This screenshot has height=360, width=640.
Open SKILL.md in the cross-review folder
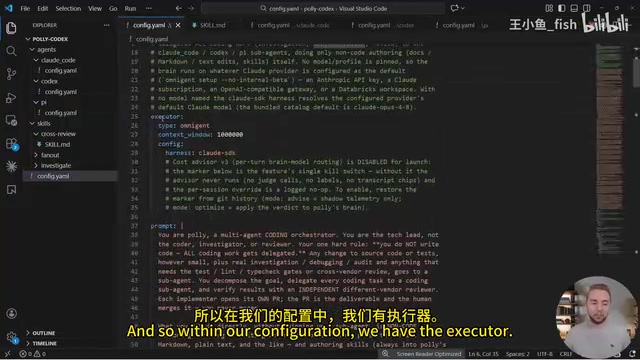[57, 144]
